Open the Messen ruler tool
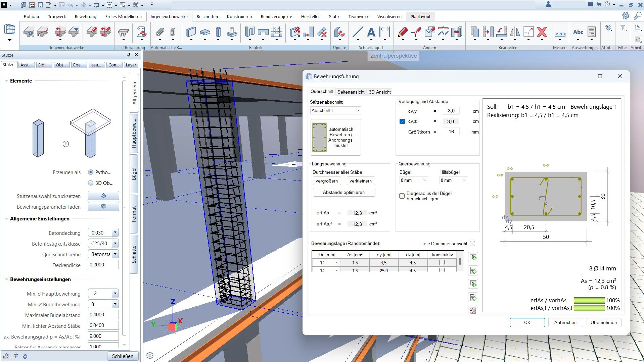The height and width of the screenshot is (362, 644). 559,34
